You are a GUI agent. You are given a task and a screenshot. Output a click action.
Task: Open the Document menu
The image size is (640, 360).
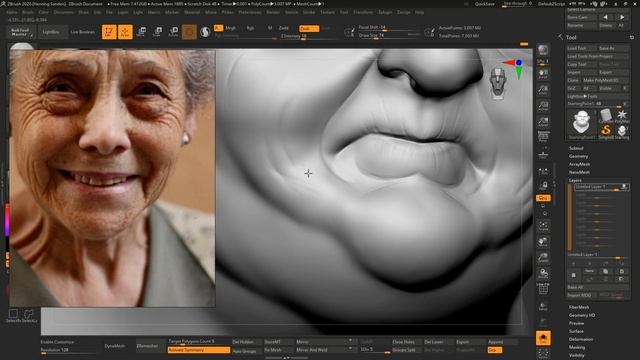pos(64,12)
